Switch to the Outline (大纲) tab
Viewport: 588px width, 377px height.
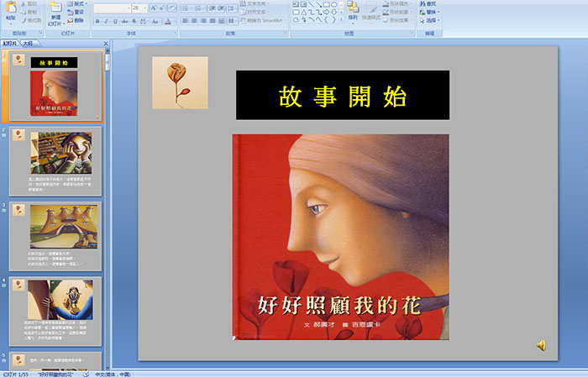[28, 44]
